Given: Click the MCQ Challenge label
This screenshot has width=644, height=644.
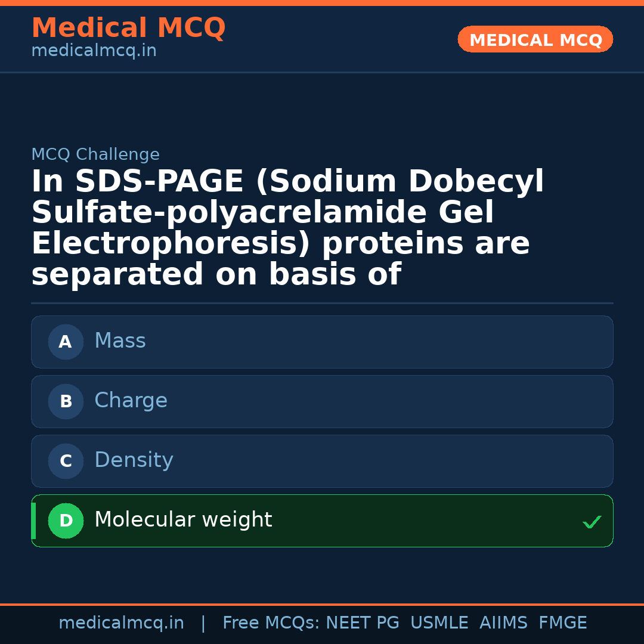Looking at the screenshot, I should click(x=95, y=155).
